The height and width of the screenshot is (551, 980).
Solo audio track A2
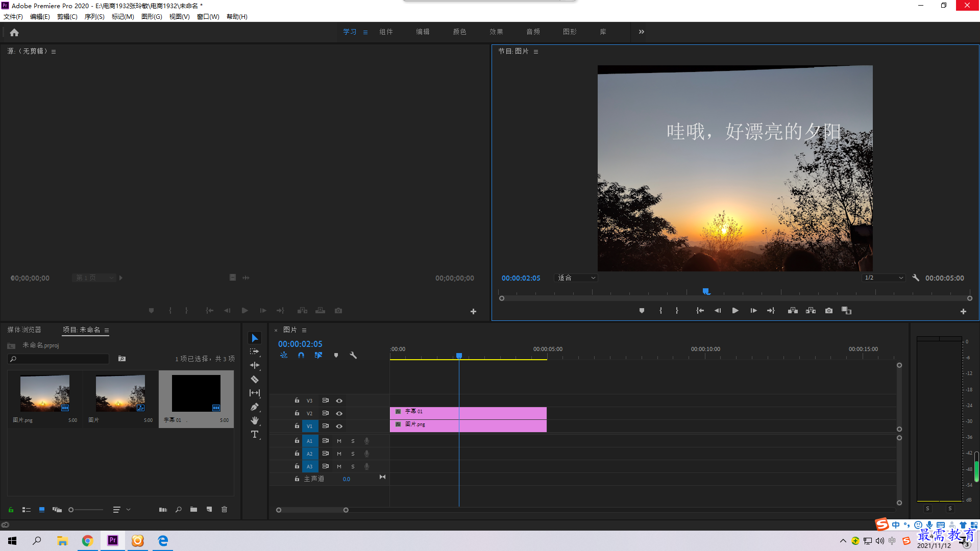click(353, 454)
